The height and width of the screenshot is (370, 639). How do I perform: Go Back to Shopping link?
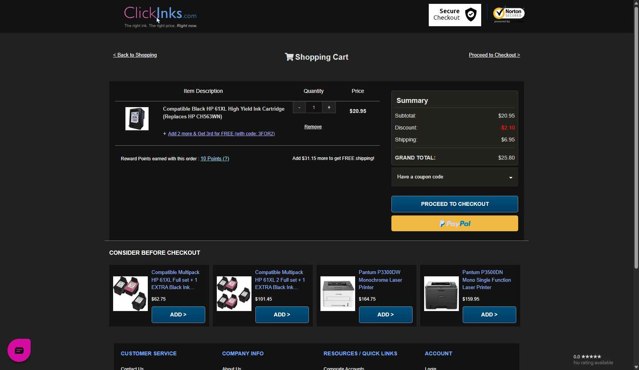(x=135, y=55)
